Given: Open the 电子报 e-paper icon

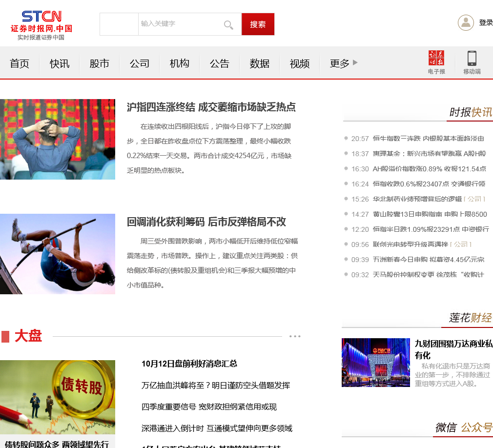Looking at the screenshot, I should pyautogui.click(x=436, y=62).
